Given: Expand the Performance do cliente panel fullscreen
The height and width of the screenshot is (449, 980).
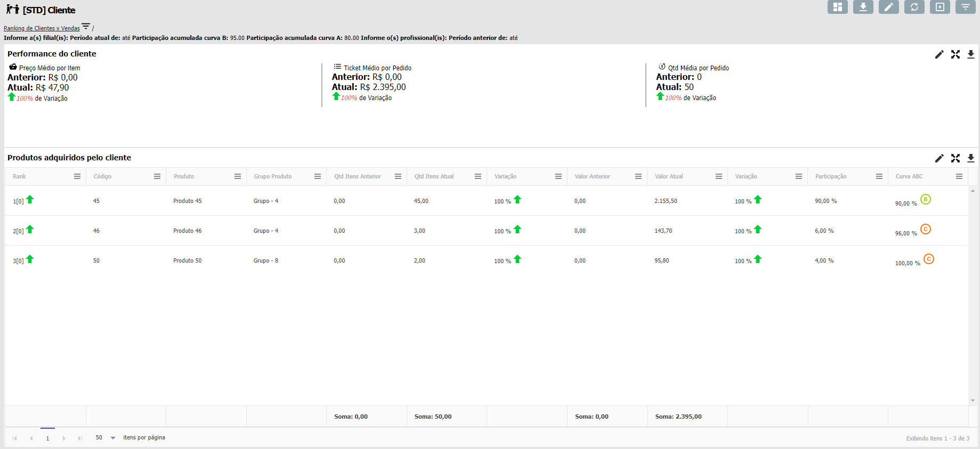Looking at the screenshot, I should pos(955,54).
